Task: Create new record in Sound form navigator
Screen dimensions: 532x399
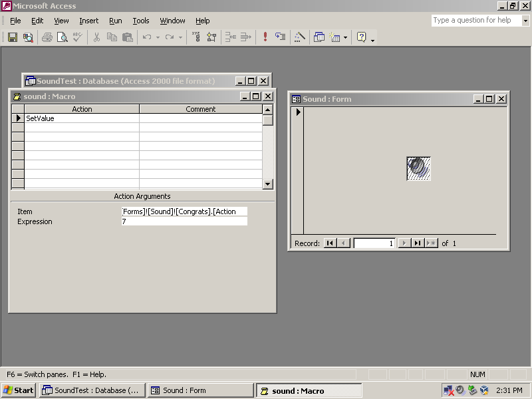Action: (x=431, y=243)
